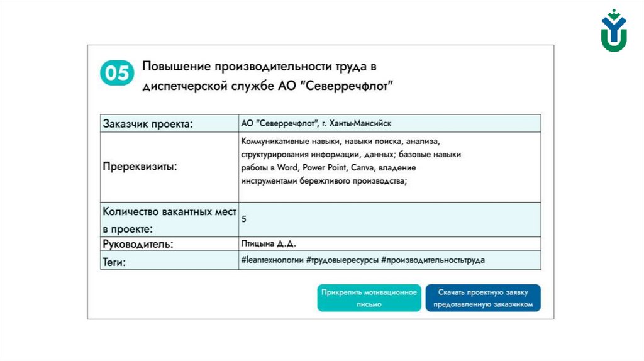Select 'Количество вакантных мест в проекте:' label
The width and height of the screenshot is (644, 361).
point(169,219)
